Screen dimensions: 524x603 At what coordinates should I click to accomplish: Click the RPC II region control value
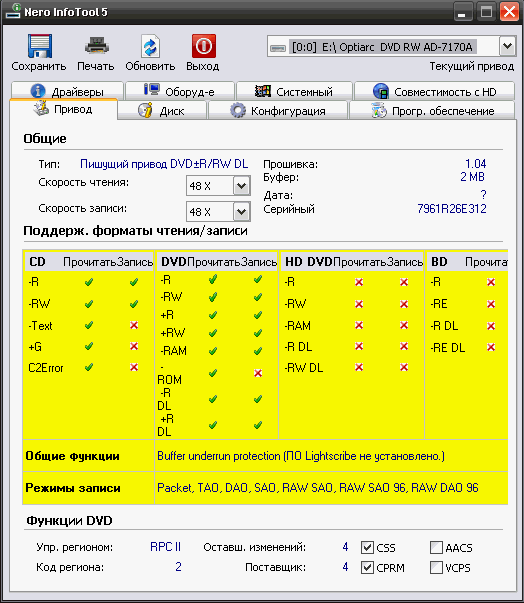pyautogui.click(x=165, y=547)
